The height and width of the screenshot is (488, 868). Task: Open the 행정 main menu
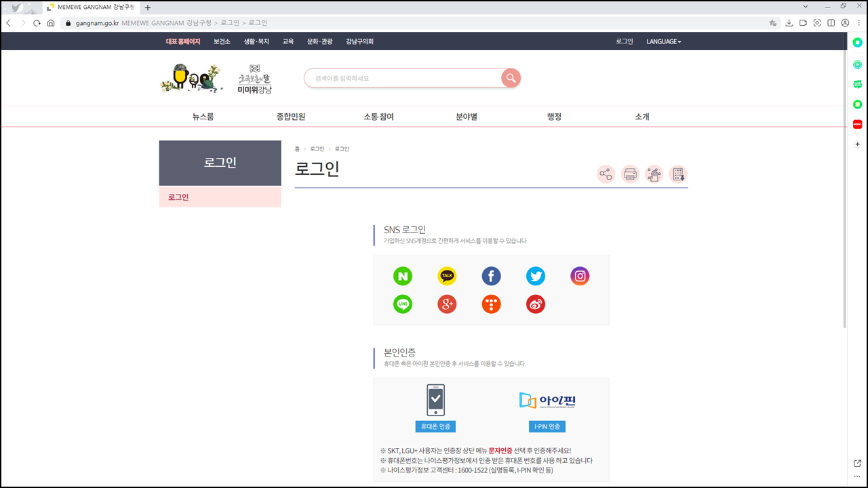[554, 117]
